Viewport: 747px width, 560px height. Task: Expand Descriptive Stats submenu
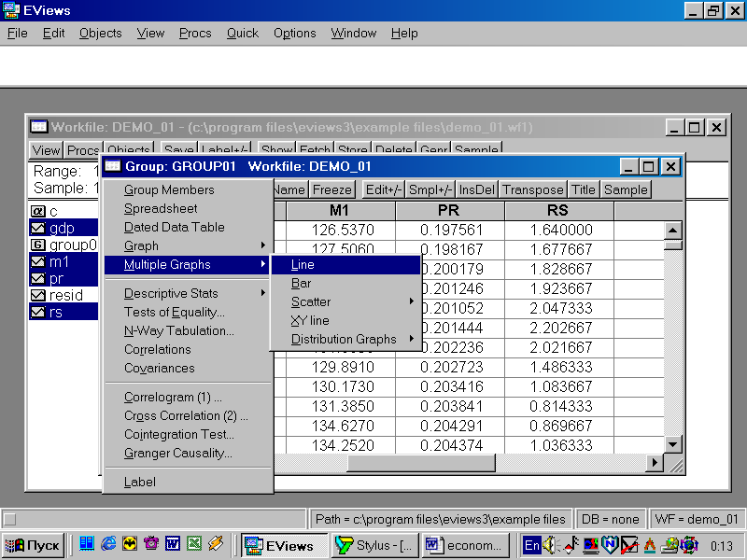tap(187, 293)
